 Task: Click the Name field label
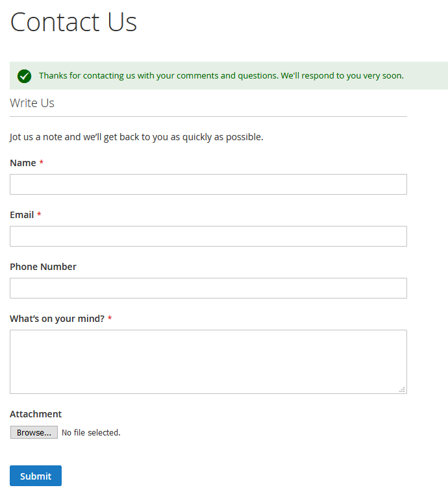(23, 163)
